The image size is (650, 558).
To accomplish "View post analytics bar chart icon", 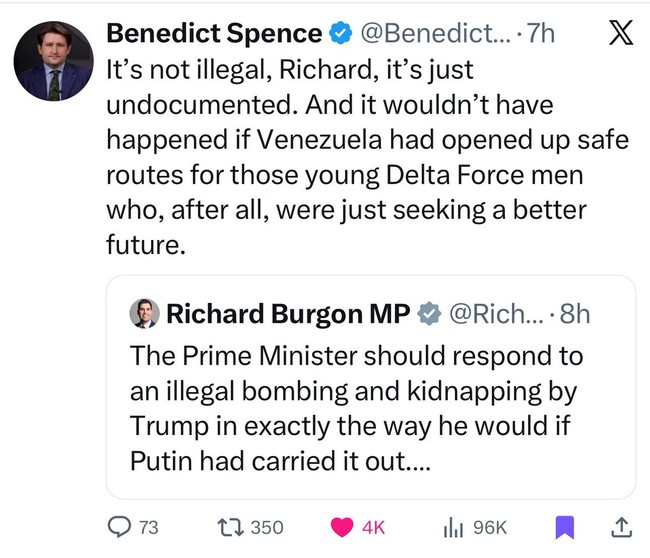I will point(453,527).
